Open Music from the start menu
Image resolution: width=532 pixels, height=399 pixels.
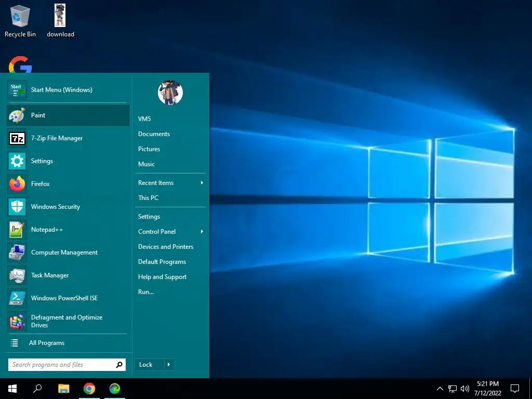point(146,164)
